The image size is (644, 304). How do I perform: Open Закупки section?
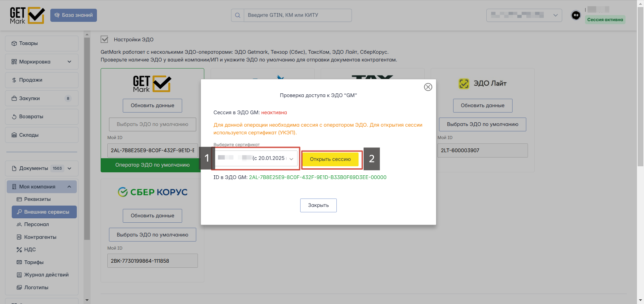click(42, 98)
